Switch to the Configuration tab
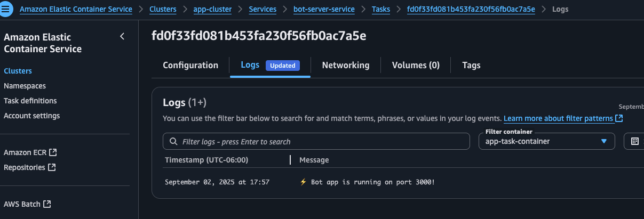Image resolution: width=644 pixels, height=219 pixels. tap(190, 65)
